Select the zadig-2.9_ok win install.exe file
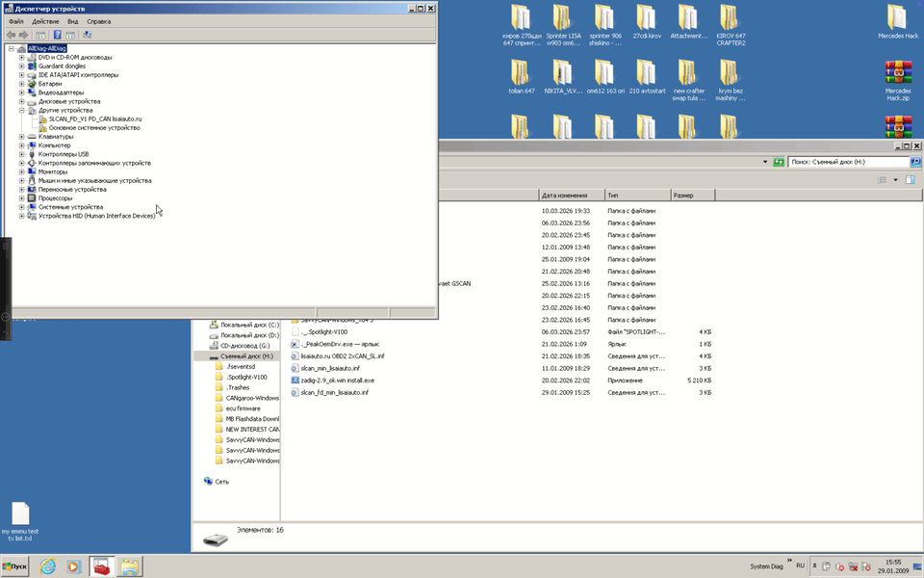This screenshot has height=578, width=924. (337, 381)
